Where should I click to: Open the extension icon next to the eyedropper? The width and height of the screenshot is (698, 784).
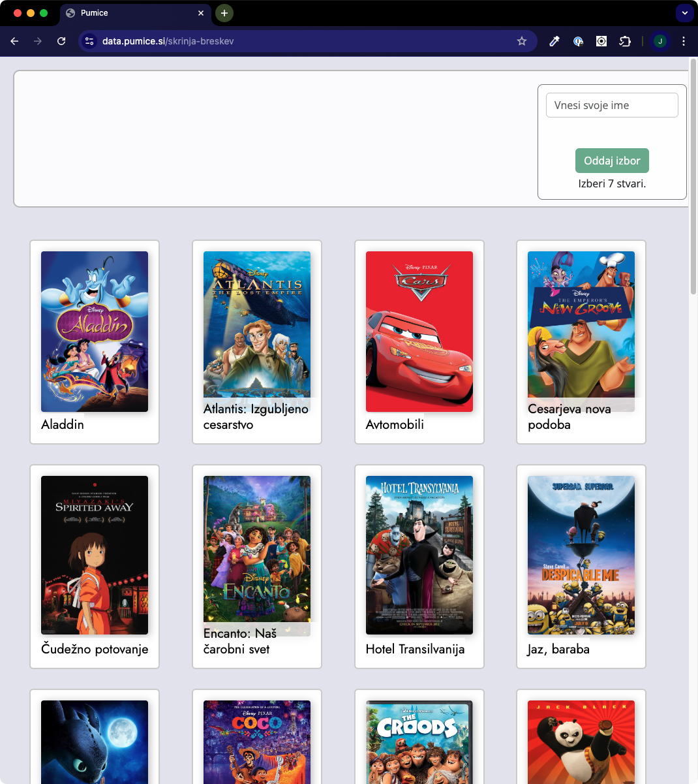(578, 41)
